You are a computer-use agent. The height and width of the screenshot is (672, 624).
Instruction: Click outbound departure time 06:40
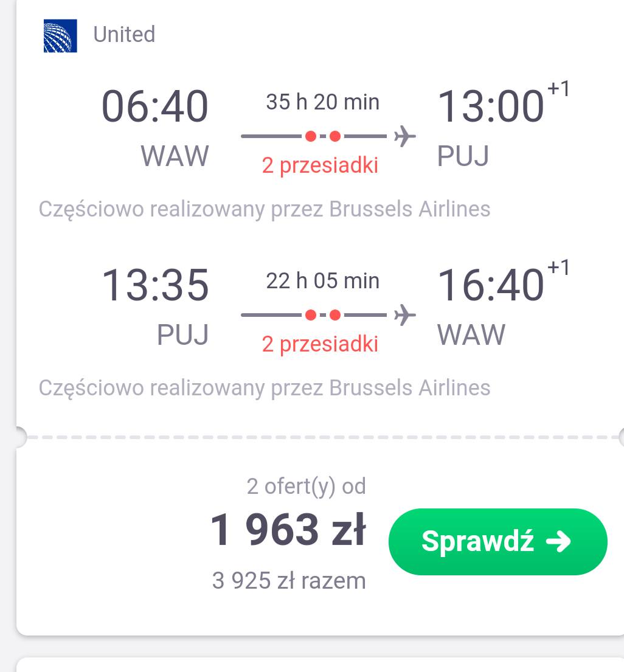tap(155, 106)
